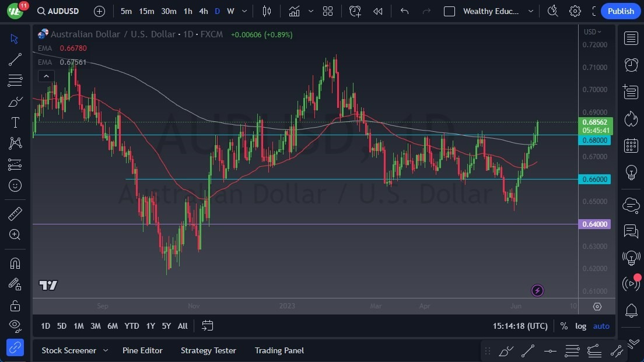Click the AUDUSD symbol search field
This screenshot has height=362, width=644.
point(63,10)
